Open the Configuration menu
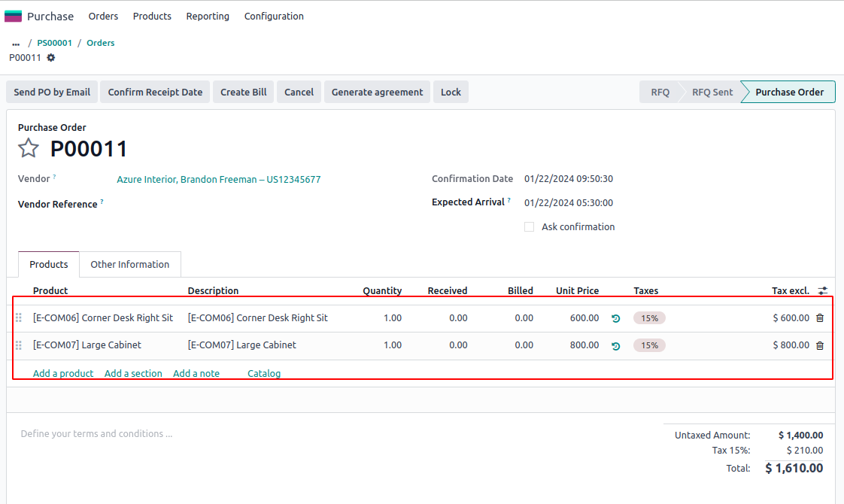This screenshot has height=504, width=844. tap(274, 16)
